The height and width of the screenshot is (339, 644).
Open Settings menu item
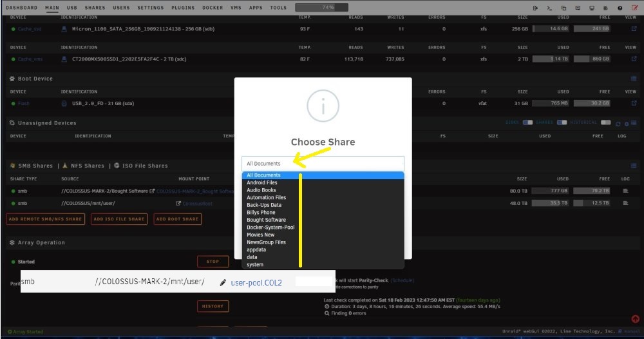click(x=150, y=7)
